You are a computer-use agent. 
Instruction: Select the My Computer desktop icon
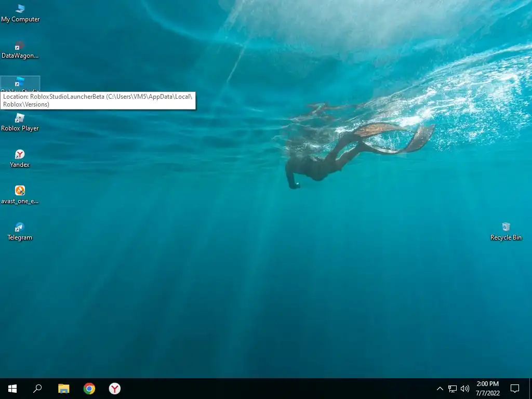coord(20,13)
